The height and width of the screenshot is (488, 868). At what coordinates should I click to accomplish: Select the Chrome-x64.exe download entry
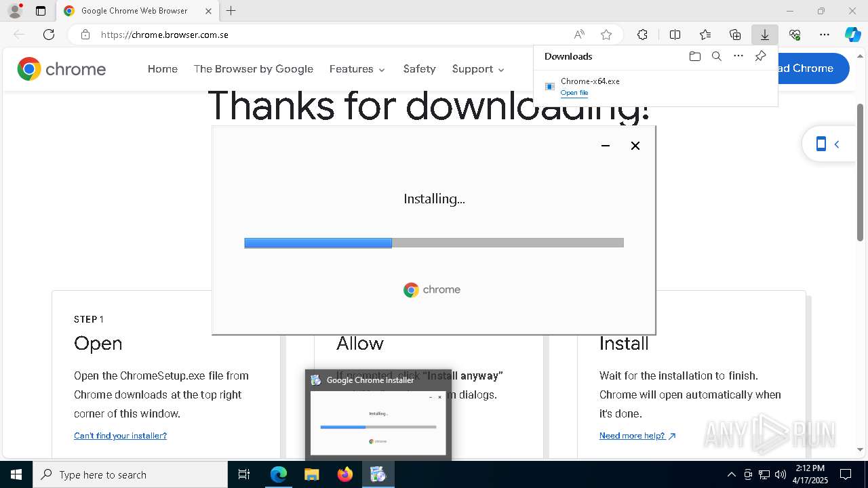click(655, 87)
